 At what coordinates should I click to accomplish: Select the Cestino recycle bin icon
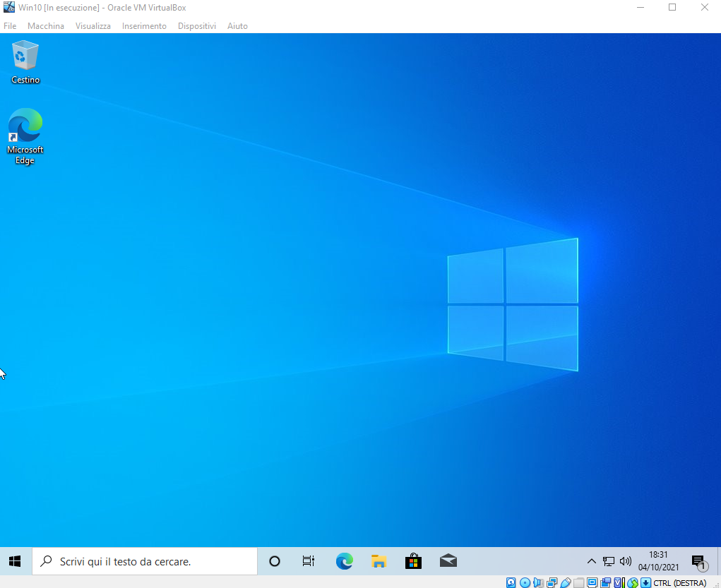click(x=25, y=62)
